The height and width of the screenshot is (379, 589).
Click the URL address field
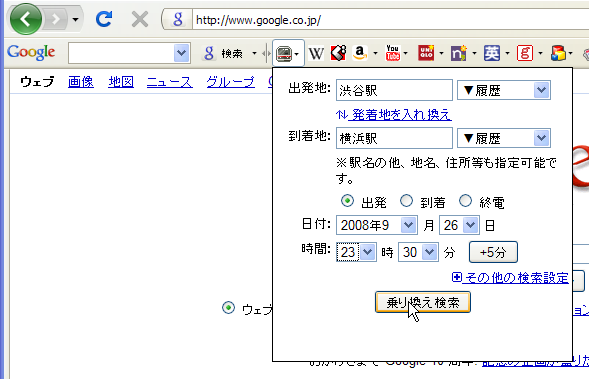point(391,20)
